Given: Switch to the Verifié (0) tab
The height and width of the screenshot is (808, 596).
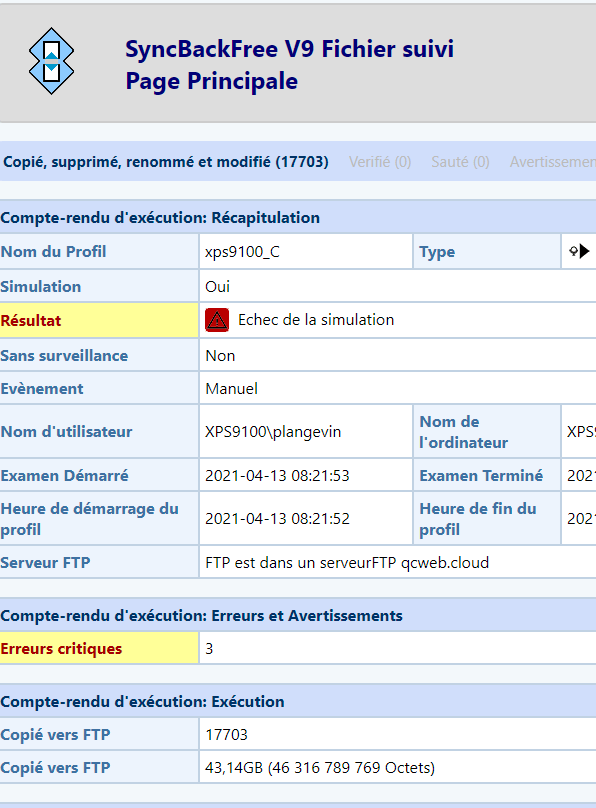Looking at the screenshot, I should (x=380, y=162).
